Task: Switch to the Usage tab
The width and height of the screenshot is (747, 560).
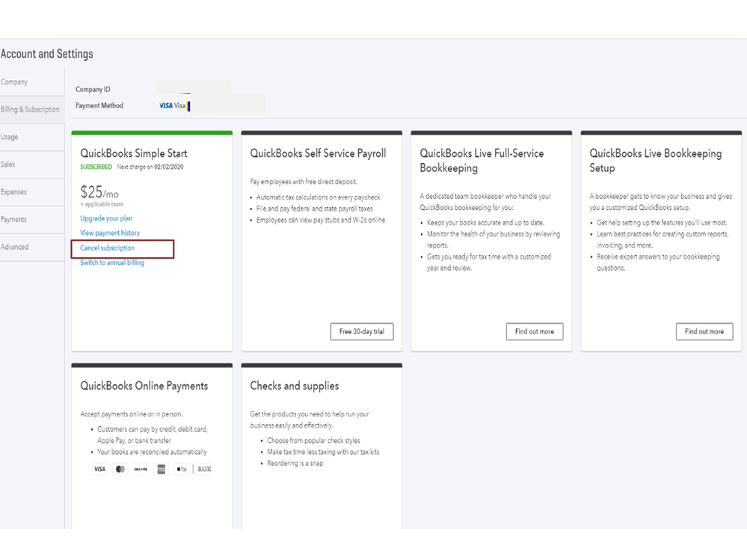Action: pos(10,138)
